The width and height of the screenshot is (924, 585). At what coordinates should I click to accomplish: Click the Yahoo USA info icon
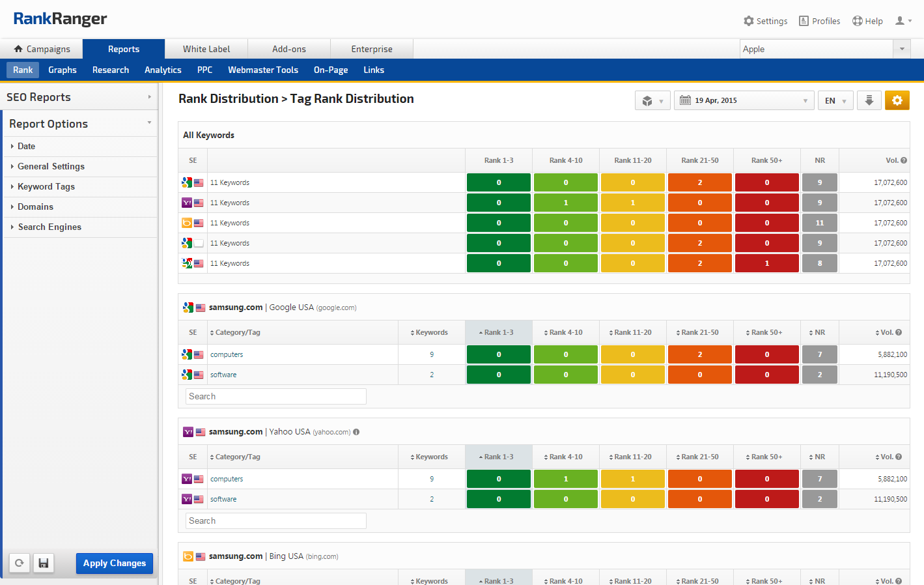356,432
